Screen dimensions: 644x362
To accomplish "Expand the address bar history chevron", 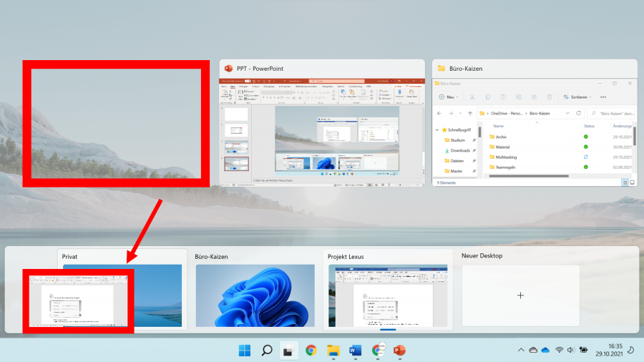I will tap(567, 113).
